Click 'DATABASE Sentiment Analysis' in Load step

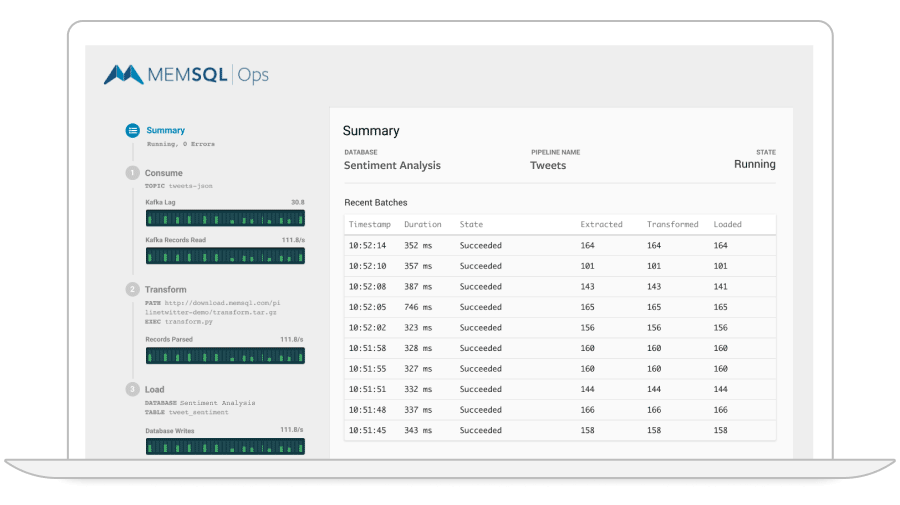pos(200,403)
